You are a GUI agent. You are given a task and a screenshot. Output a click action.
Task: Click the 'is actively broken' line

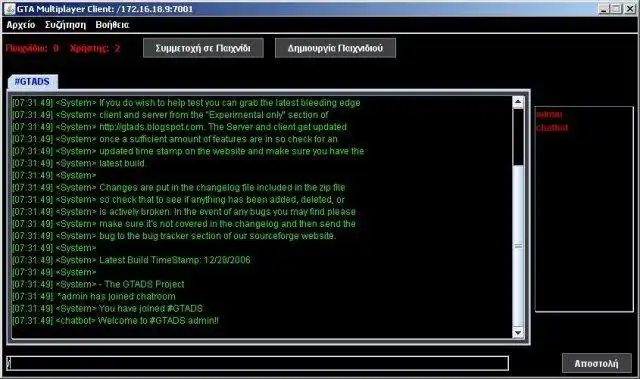pyautogui.click(x=184, y=212)
